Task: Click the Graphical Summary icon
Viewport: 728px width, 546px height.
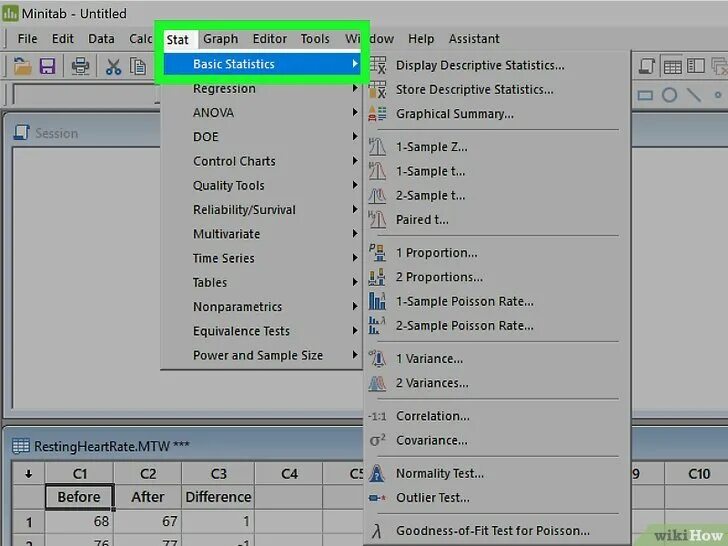Action: click(377, 113)
